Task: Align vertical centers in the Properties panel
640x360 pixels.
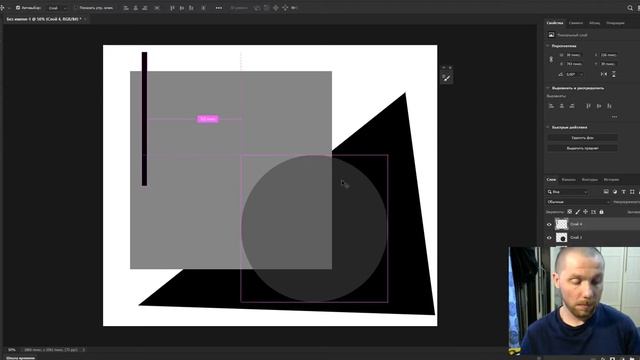Action: [x=599, y=106]
